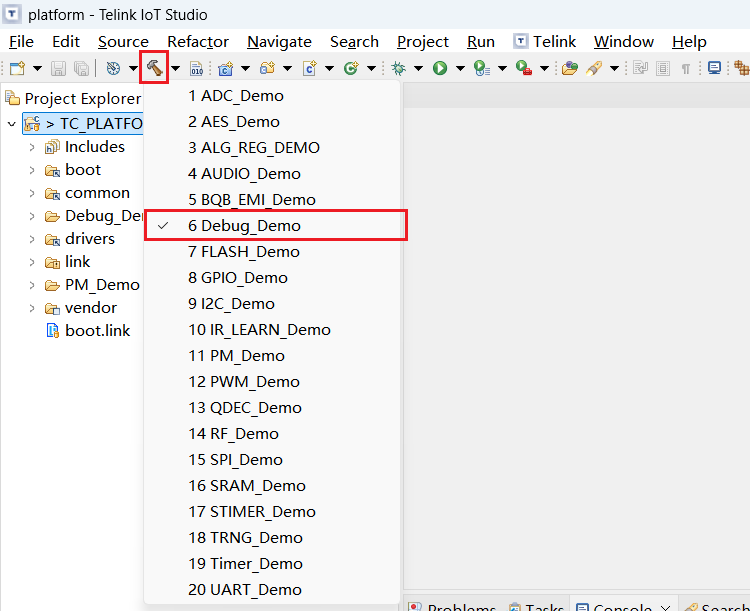Viewport: 750px width, 611px height.
Task: Open the dropdown arrow next to hammer
Action: (x=176, y=68)
